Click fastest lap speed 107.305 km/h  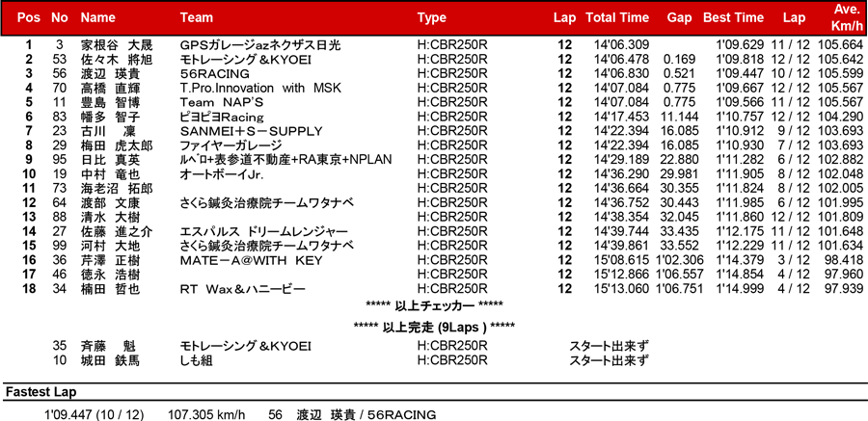point(206,414)
